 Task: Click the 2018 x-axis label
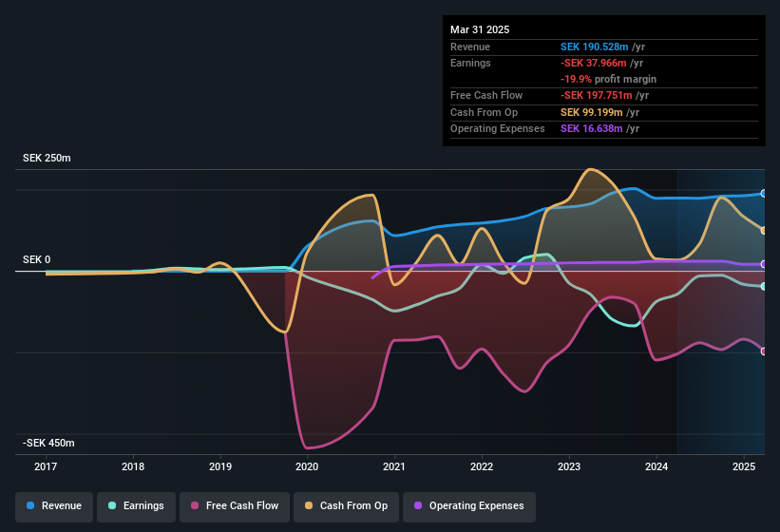(x=133, y=466)
